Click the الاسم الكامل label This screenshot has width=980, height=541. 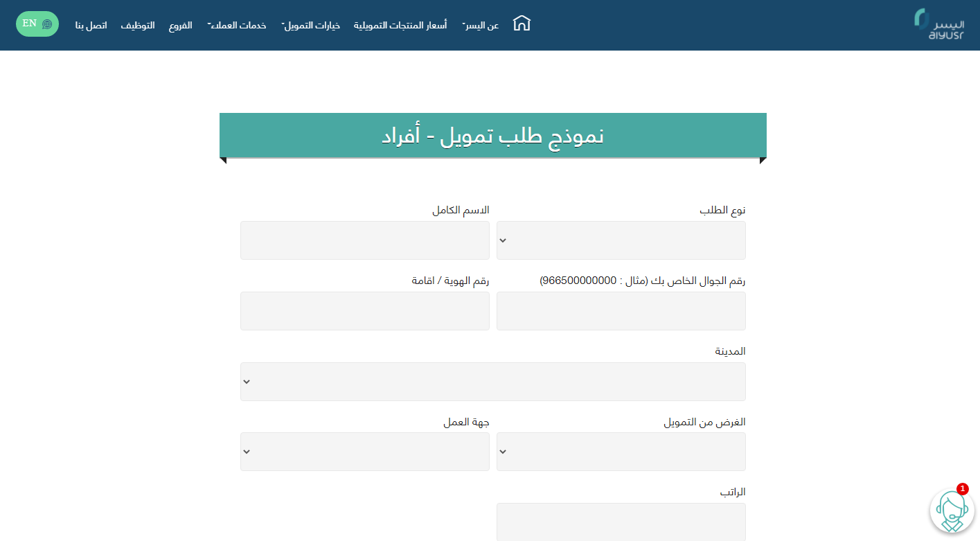(461, 210)
